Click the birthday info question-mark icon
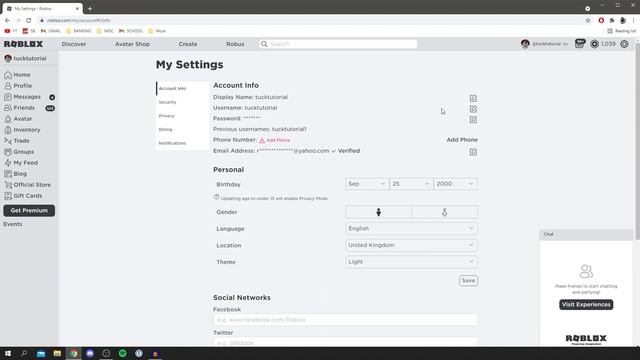Viewport: 640px width, 360px height. coord(217,197)
